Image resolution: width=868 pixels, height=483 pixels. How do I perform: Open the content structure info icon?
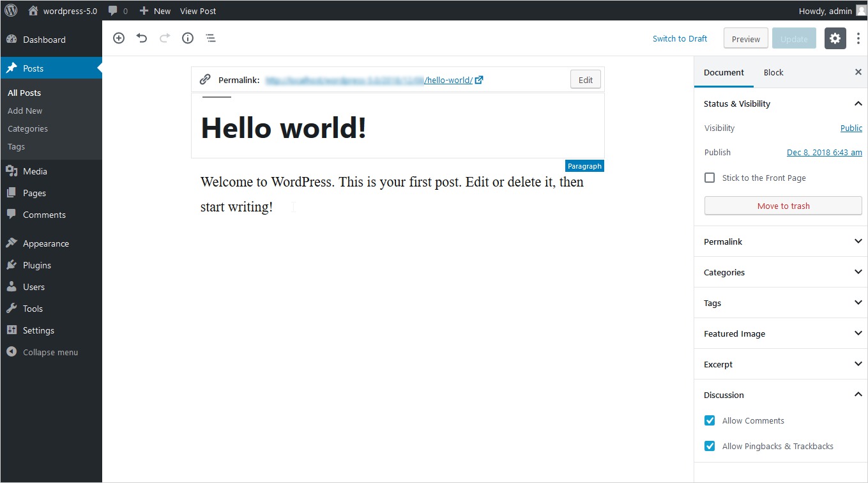pyautogui.click(x=188, y=38)
